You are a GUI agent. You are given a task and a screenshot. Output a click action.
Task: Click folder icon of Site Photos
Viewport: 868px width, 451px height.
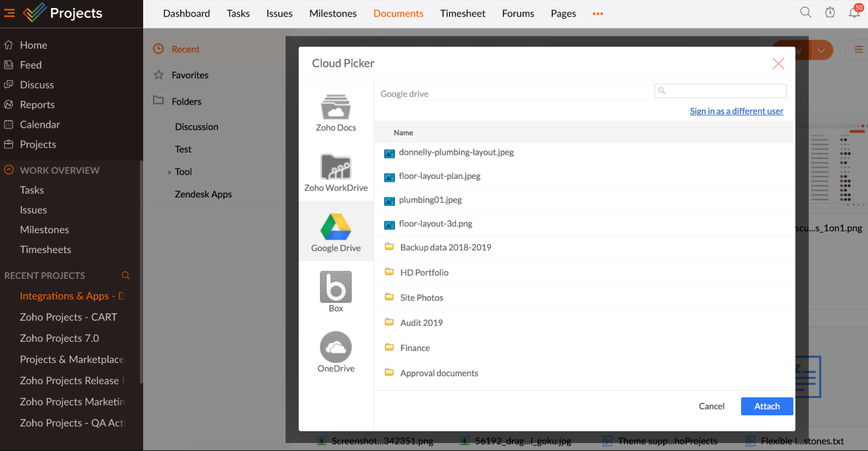point(389,297)
